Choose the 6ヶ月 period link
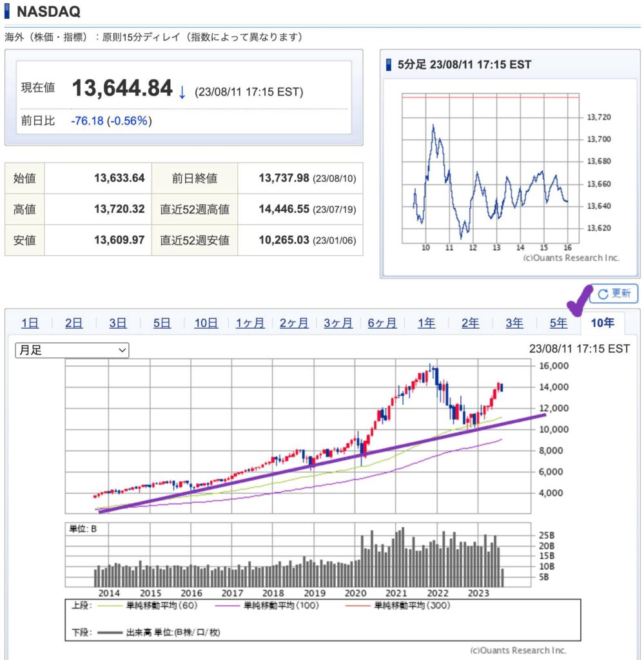 pyautogui.click(x=382, y=323)
